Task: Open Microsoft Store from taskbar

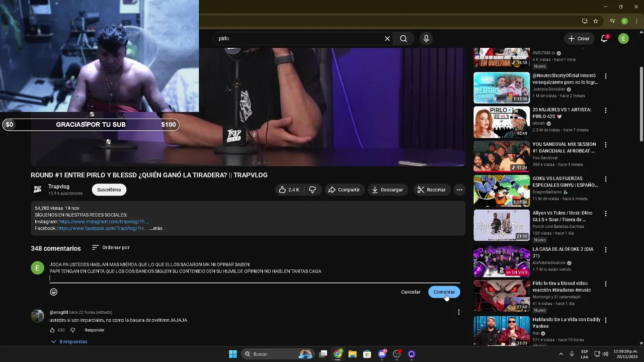Action: point(367,354)
